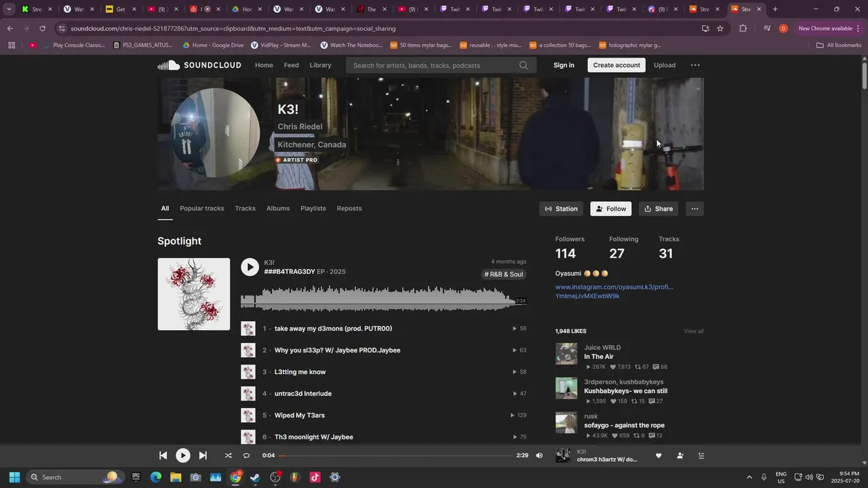Open the Albums tab
Viewport: 868px width, 488px height.
pyautogui.click(x=278, y=208)
